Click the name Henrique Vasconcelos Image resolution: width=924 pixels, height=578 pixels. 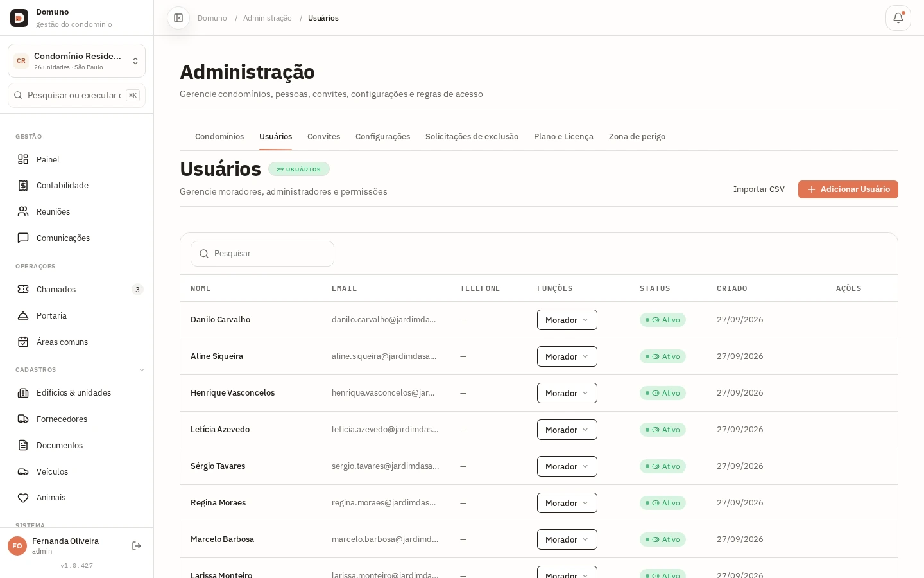pyautogui.click(x=232, y=393)
